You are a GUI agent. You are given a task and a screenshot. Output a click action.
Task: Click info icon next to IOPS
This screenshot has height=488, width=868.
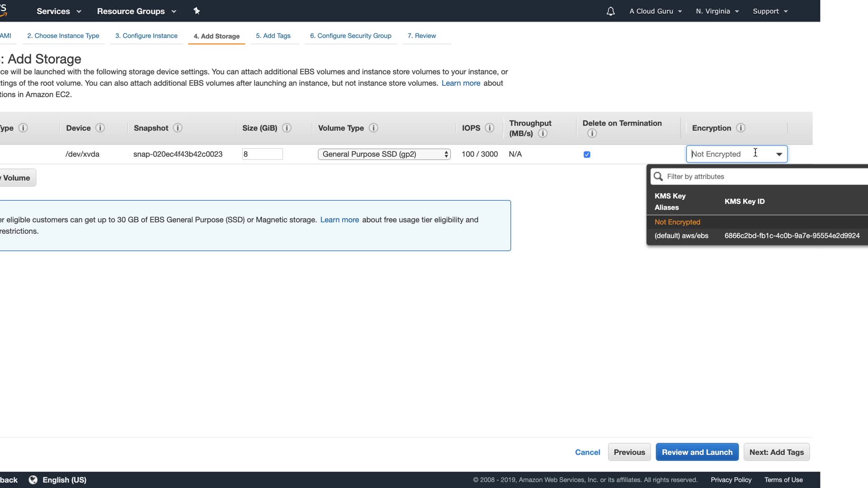490,128
